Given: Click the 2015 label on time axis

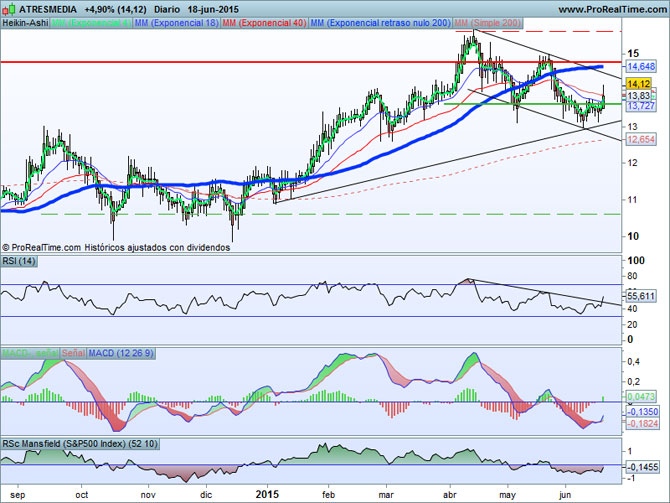Looking at the screenshot, I should pyautogui.click(x=267, y=494).
